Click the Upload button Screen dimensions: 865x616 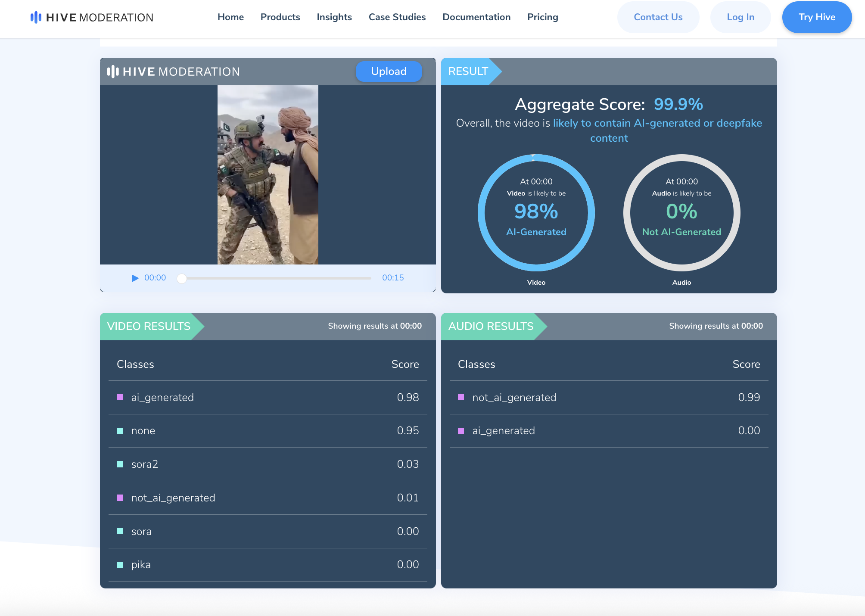tap(389, 72)
